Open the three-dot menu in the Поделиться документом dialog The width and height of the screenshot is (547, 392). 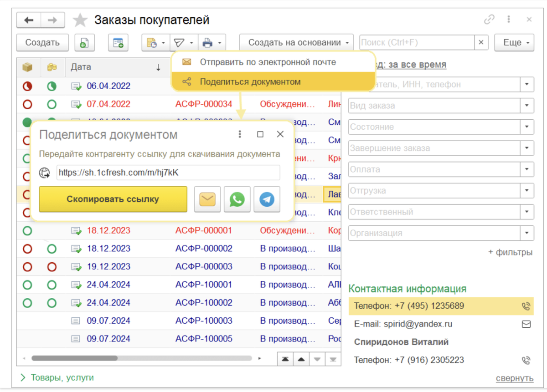240,134
